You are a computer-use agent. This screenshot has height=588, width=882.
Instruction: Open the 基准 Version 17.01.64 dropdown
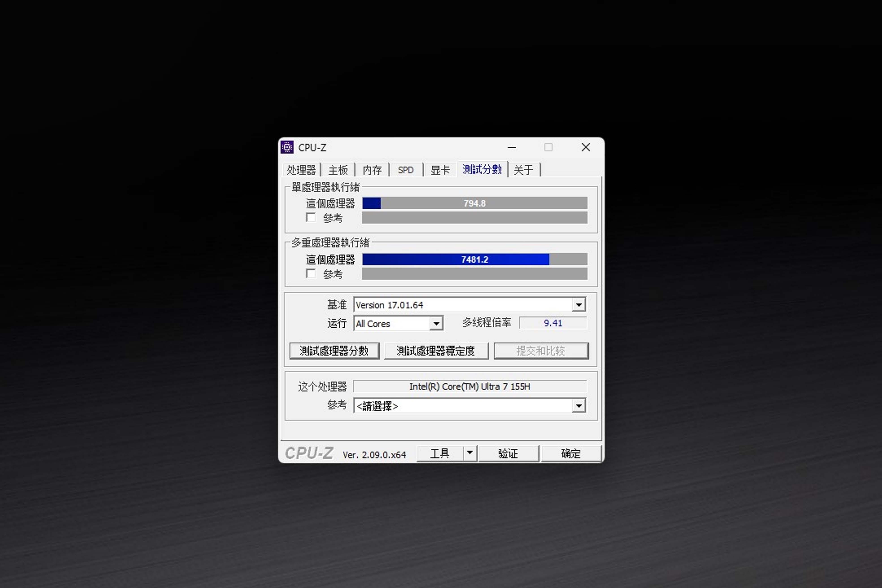[469, 305]
